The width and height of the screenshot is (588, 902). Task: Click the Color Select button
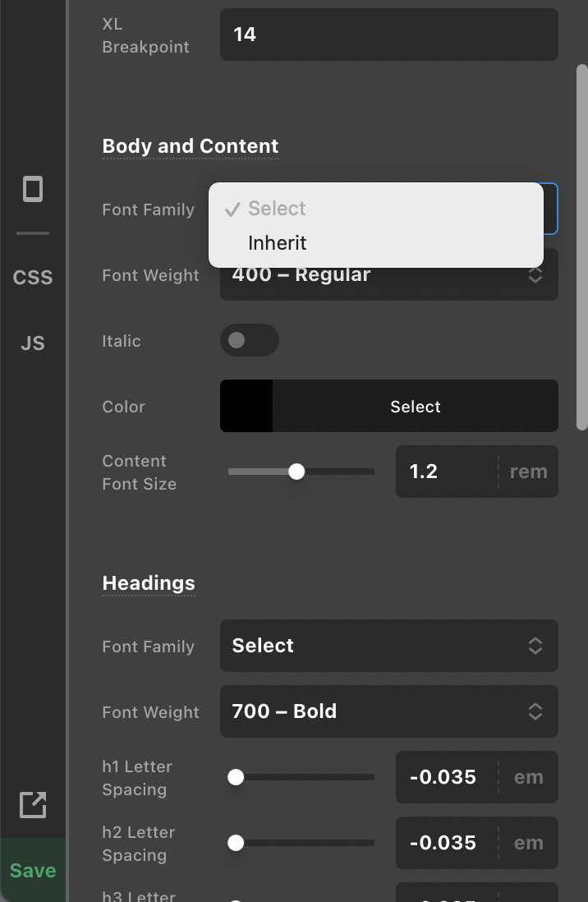pyautogui.click(x=416, y=406)
